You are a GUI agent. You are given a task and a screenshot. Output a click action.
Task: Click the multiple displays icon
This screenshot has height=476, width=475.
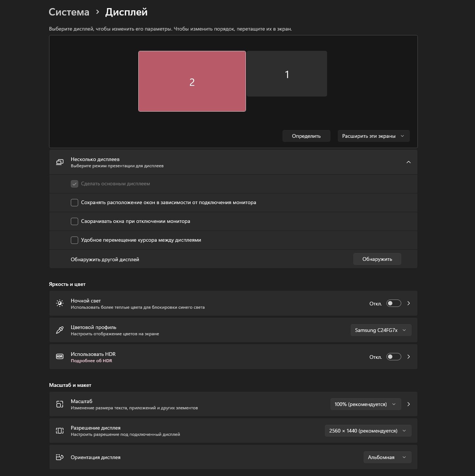[x=60, y=162]
